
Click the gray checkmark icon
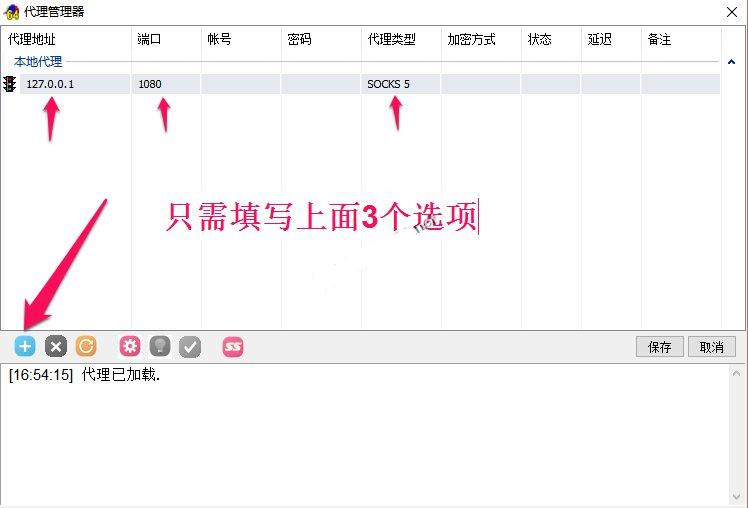pyautogui.click(x=190, y=347)
